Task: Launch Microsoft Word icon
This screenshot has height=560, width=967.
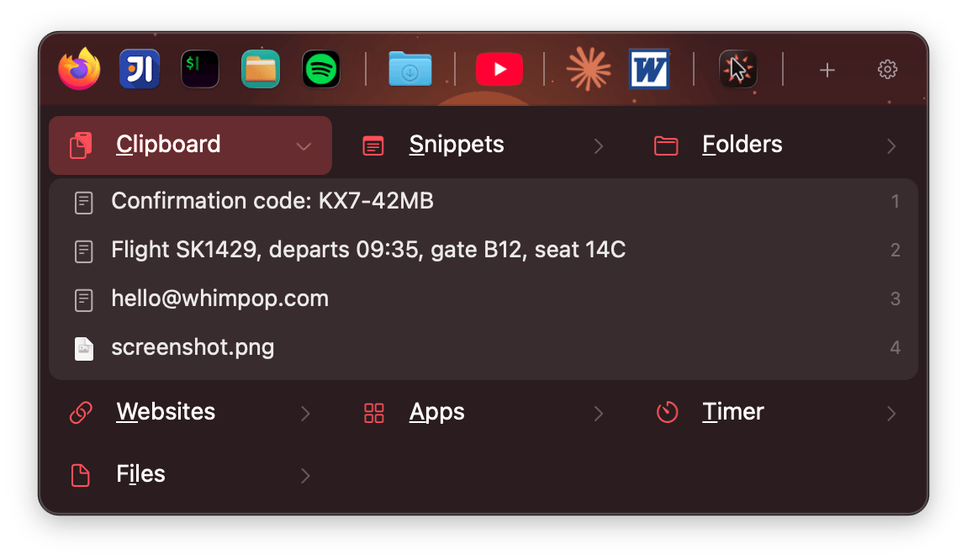Action: (x=649, y=69)
